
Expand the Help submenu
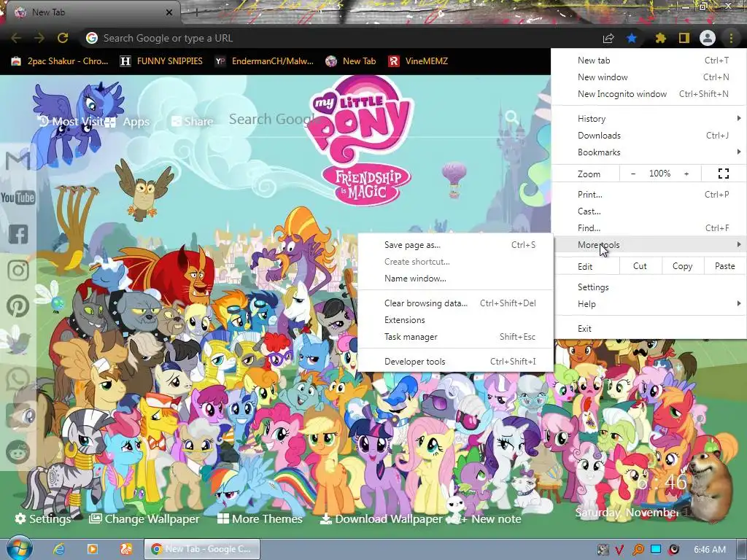click(648, 304)
